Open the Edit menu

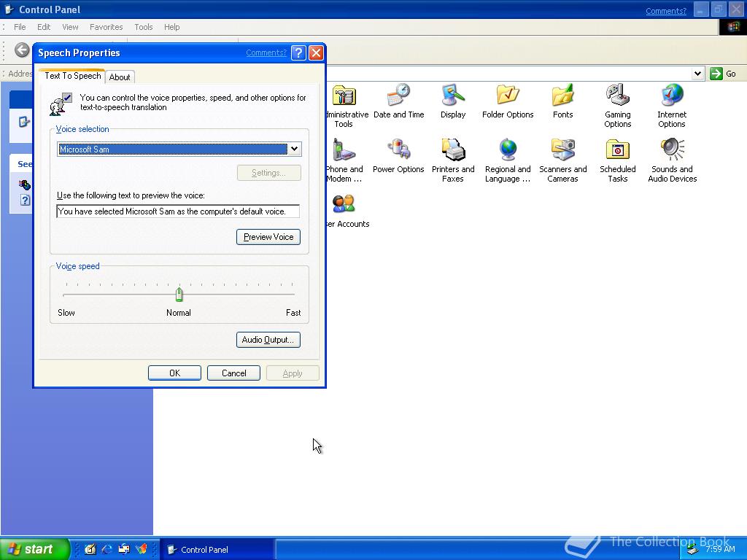click(x=44, y=27)
